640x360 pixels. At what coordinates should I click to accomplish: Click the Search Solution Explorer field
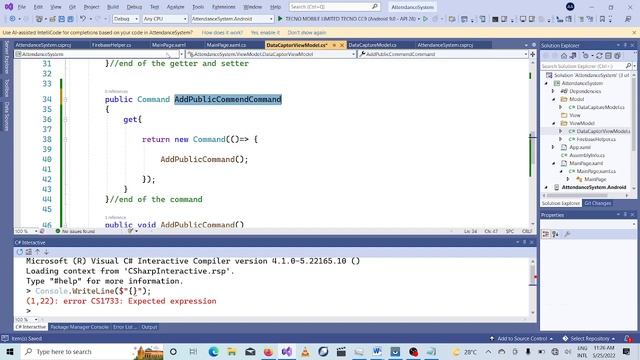coord(582,66)
